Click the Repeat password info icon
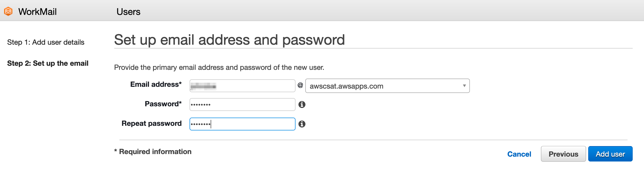 [302, 124]
